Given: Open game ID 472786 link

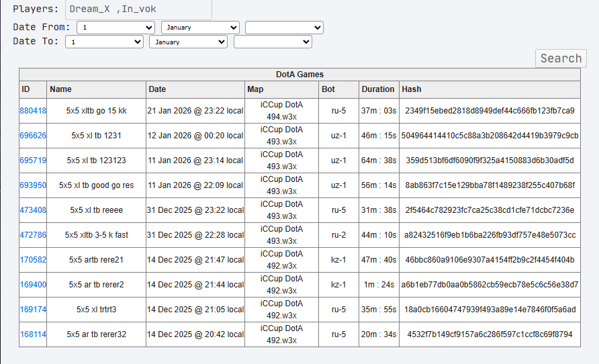Looking at the screenshot, I should pos(33,235).
